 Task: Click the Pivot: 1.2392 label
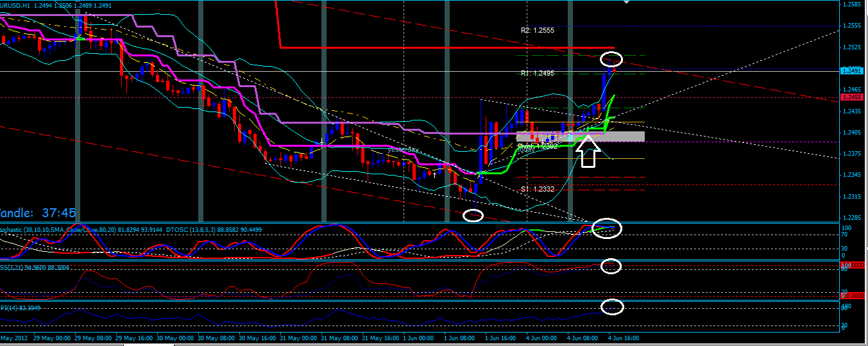point(538,146)
